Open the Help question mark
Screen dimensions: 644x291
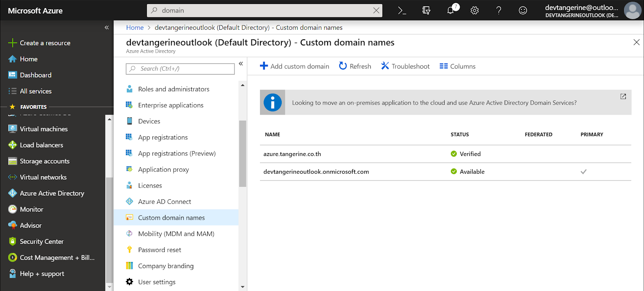[x=499, y=10]
